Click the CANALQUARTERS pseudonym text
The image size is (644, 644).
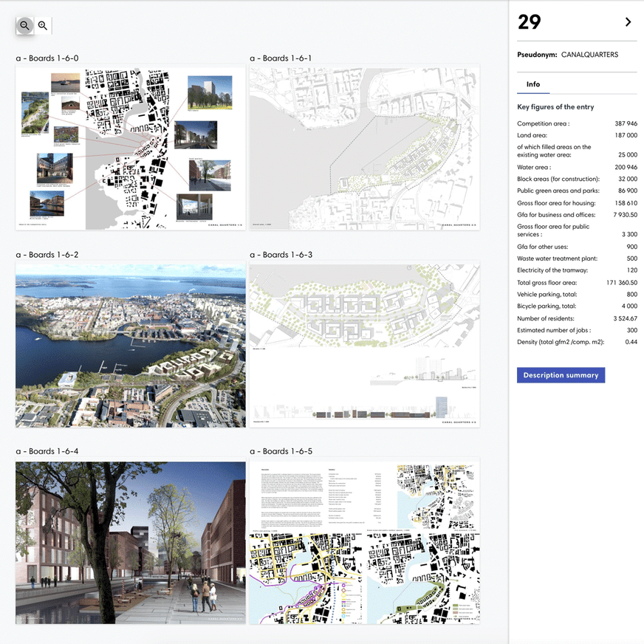click(589, 55)
